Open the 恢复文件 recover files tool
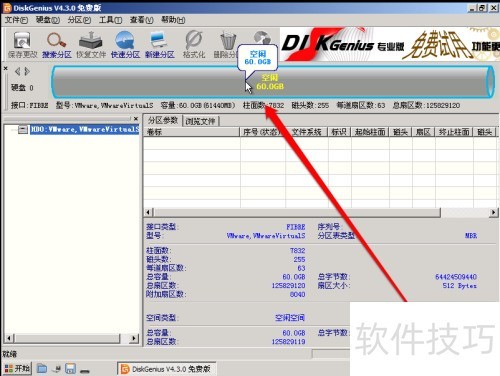 click(x=91, y=44)
